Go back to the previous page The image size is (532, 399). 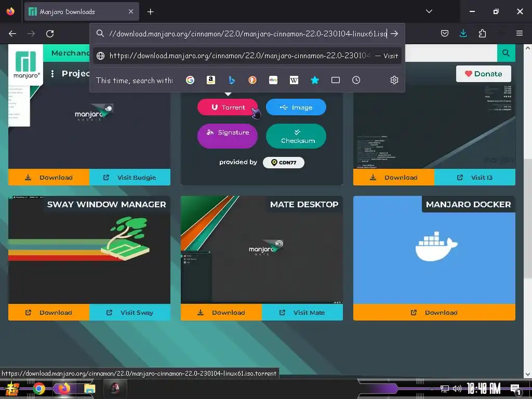pos(12,34)
